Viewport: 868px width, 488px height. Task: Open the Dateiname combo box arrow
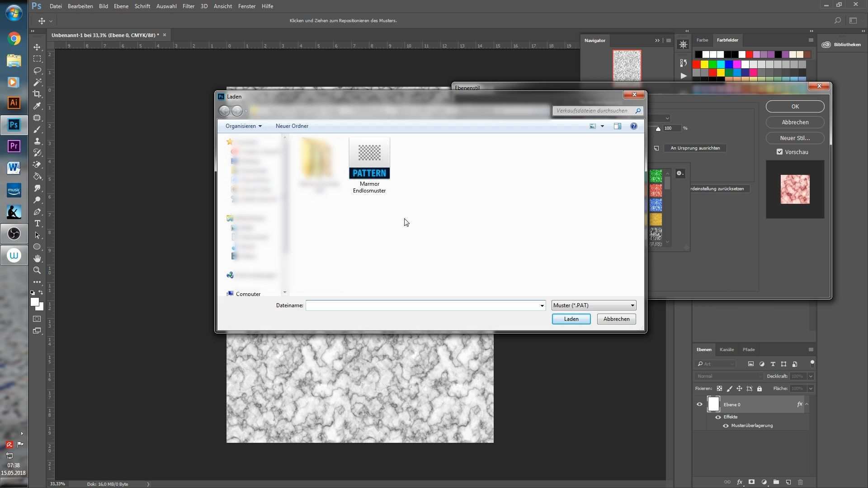click(542, 306)
